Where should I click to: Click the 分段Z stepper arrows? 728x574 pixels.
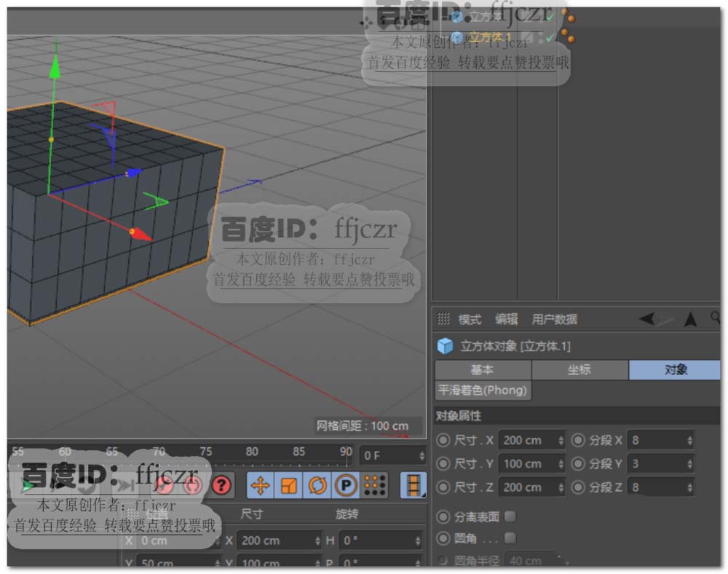[x=689, y=487]
